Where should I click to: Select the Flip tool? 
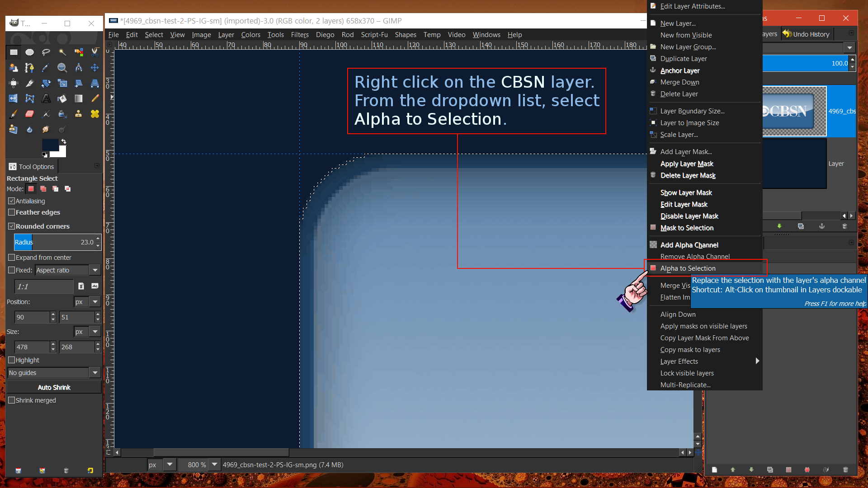pyautogui.click(x=14, y=99)
